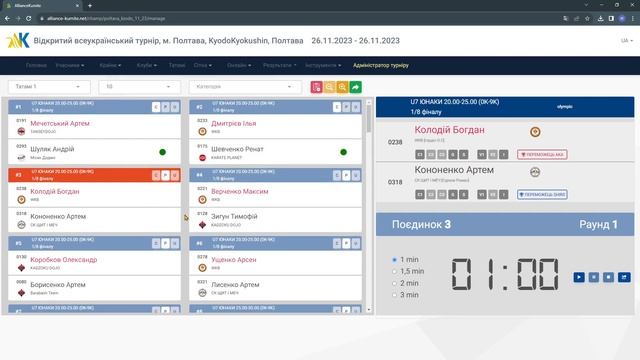Expand the Результати menu
The image size is (640, 360).
[280, 65]
